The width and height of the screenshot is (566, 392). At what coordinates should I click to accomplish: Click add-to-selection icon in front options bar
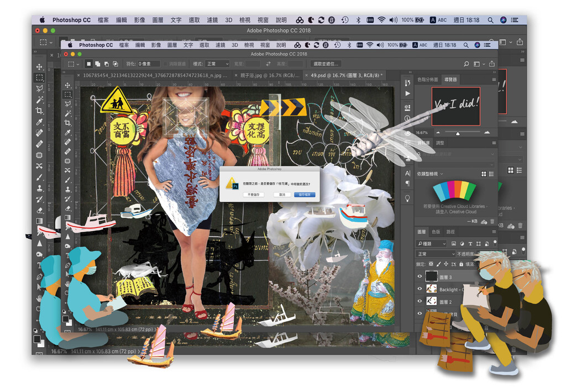(96, 64)
